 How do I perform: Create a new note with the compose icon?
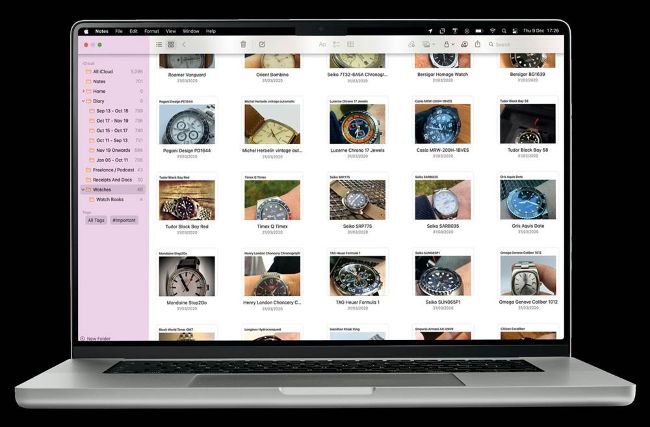point(262,44)
